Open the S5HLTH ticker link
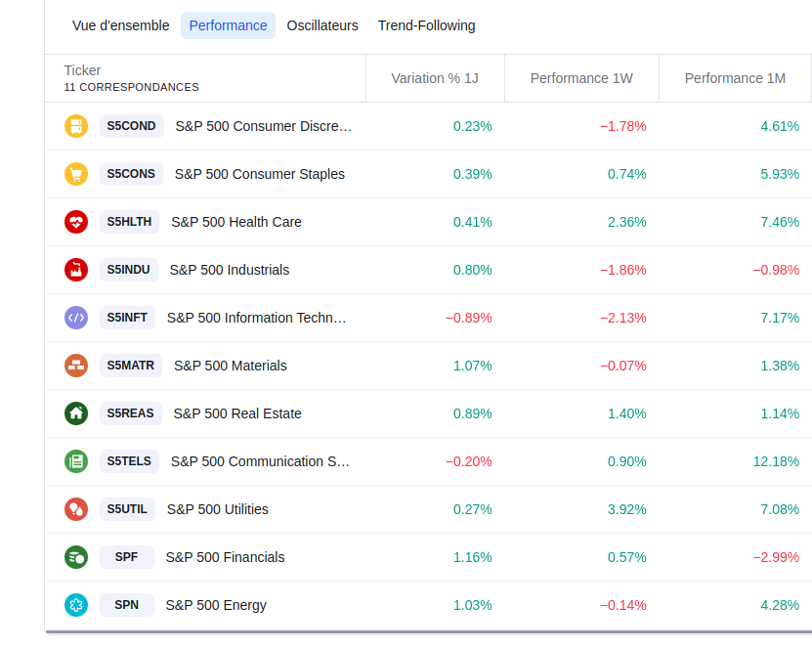The image size is (812, 650). [x=129, y=222]
